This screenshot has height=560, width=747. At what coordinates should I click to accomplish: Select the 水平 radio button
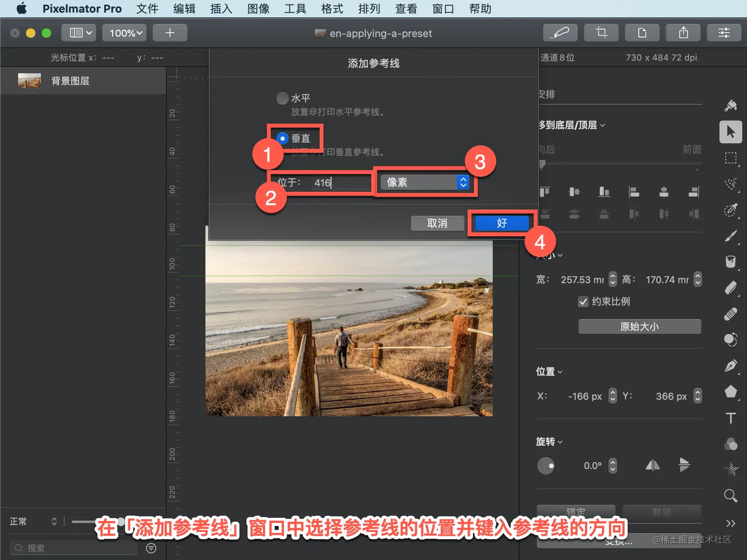coord(282,98)
